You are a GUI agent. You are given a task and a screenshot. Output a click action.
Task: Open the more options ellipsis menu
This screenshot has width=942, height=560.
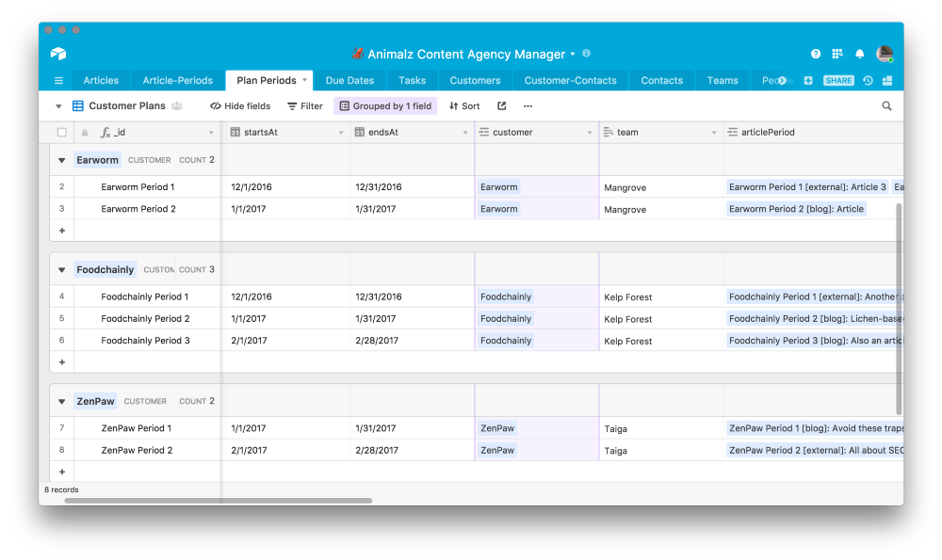point(528,106)
